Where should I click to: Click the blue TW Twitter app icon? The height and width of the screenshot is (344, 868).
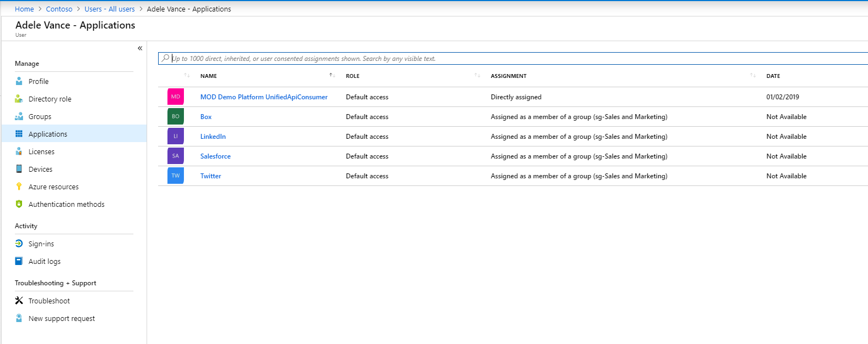[x=176, y=176]
